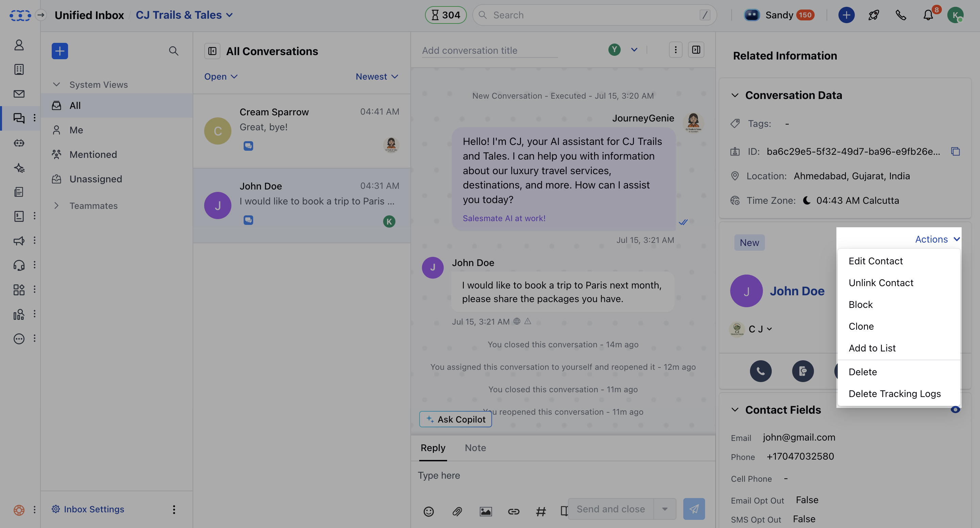
Task: Open Sandy AI assistant button
Action: (780, 15)
